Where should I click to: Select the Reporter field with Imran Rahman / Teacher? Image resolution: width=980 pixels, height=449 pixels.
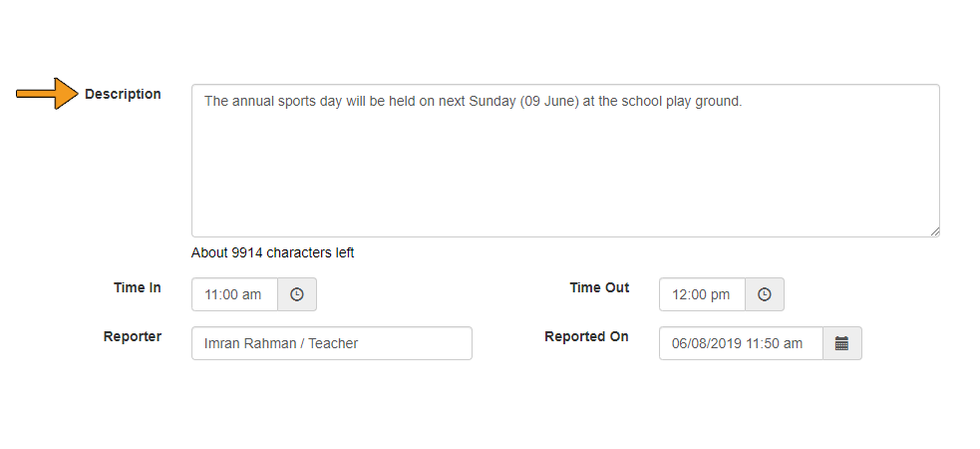[332, 343]
